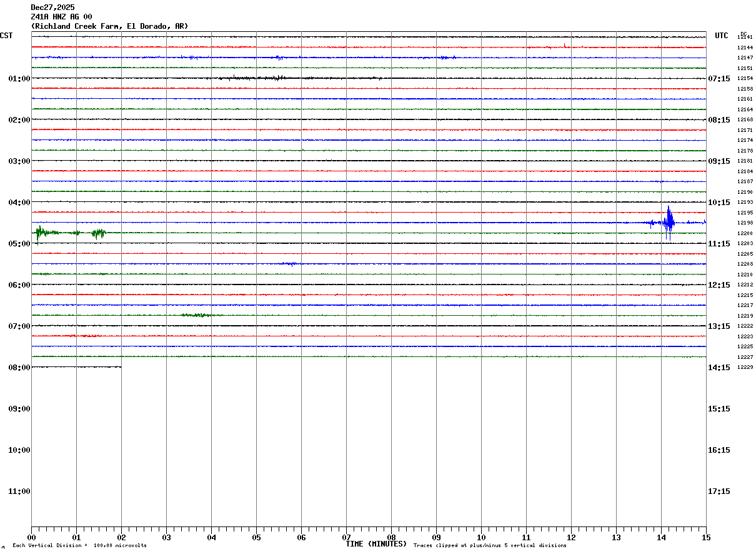Click the 15:15 UTC time label

click(x=719, y=409)
